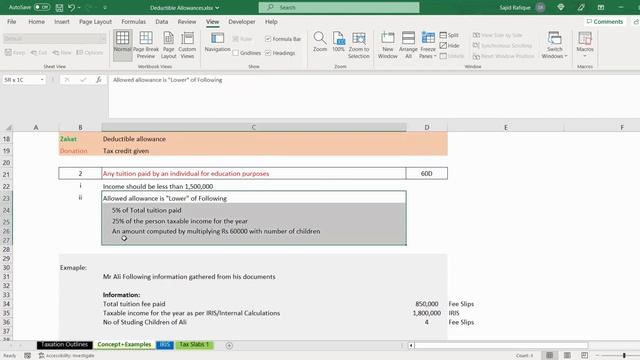Click the Split window button

[449, 35]
